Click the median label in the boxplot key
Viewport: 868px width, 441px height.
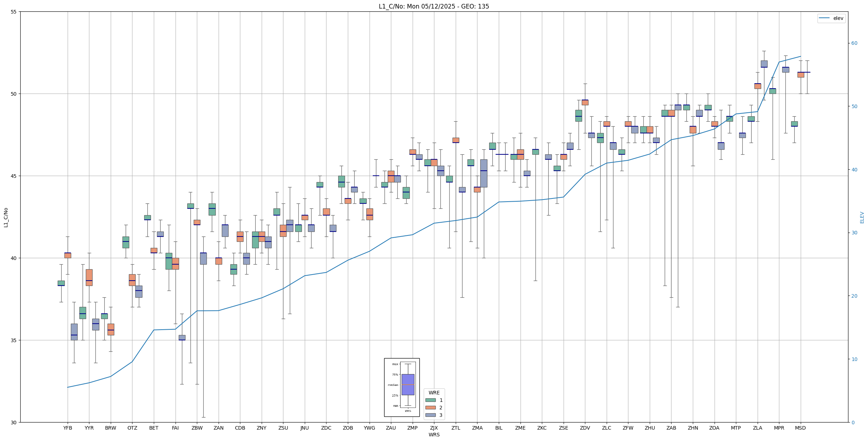pos(393,385)
